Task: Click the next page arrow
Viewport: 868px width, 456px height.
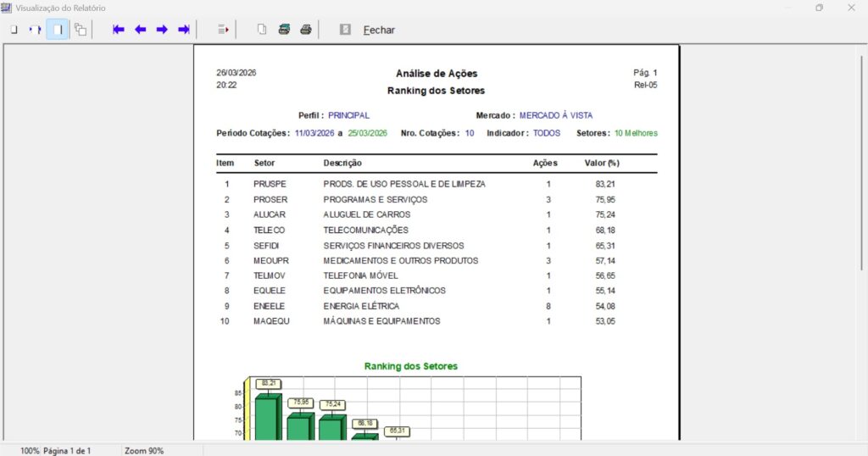Action: tap(162, 30)
